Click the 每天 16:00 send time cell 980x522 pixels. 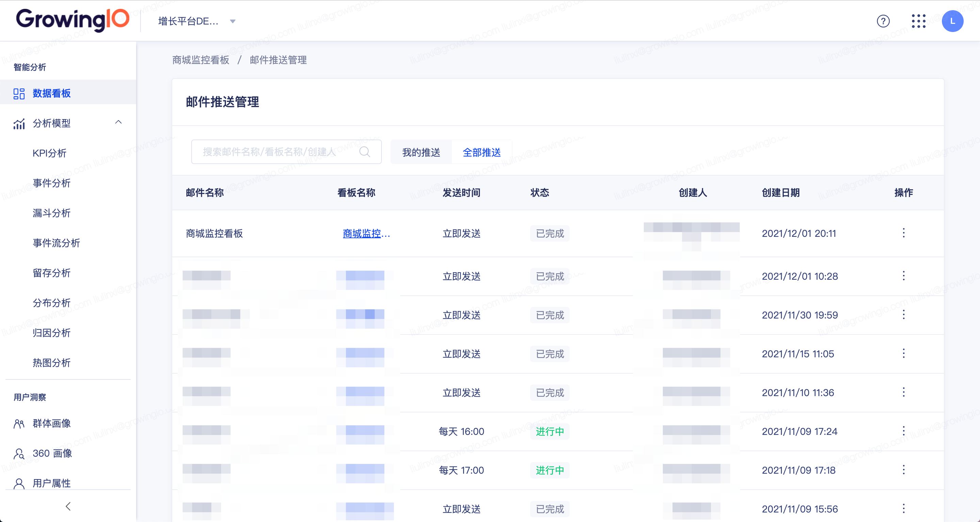tap(461, 431)
